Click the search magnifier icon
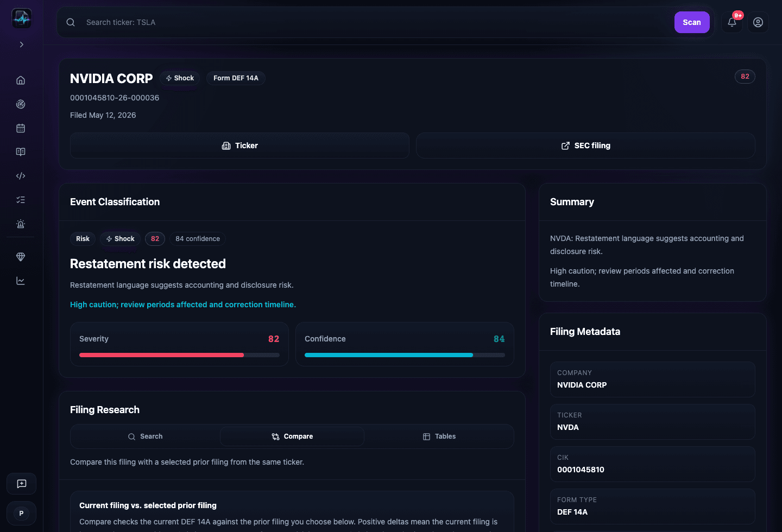This screenshot has width=782, height=532. pyautogui.click(x=71, y=22)
